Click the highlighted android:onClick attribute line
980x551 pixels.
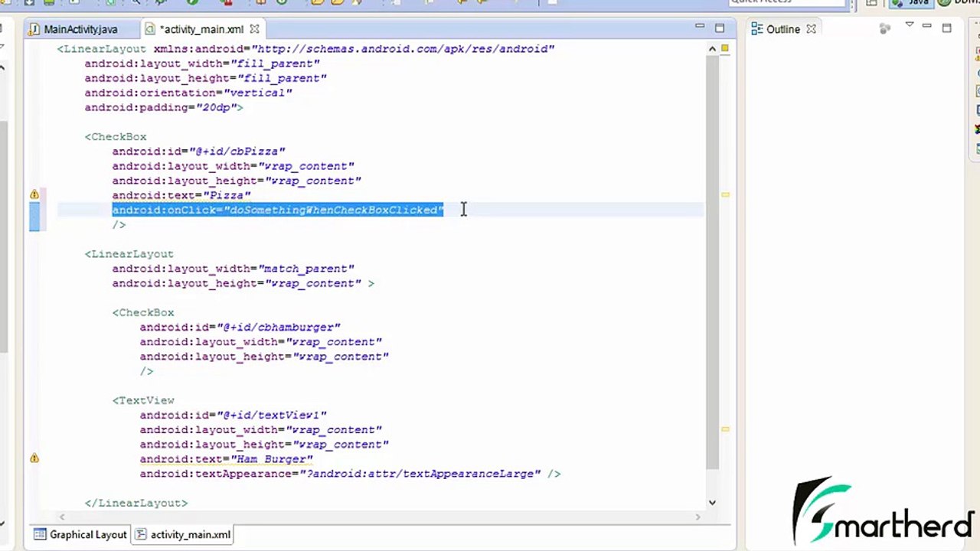point(278,210)
